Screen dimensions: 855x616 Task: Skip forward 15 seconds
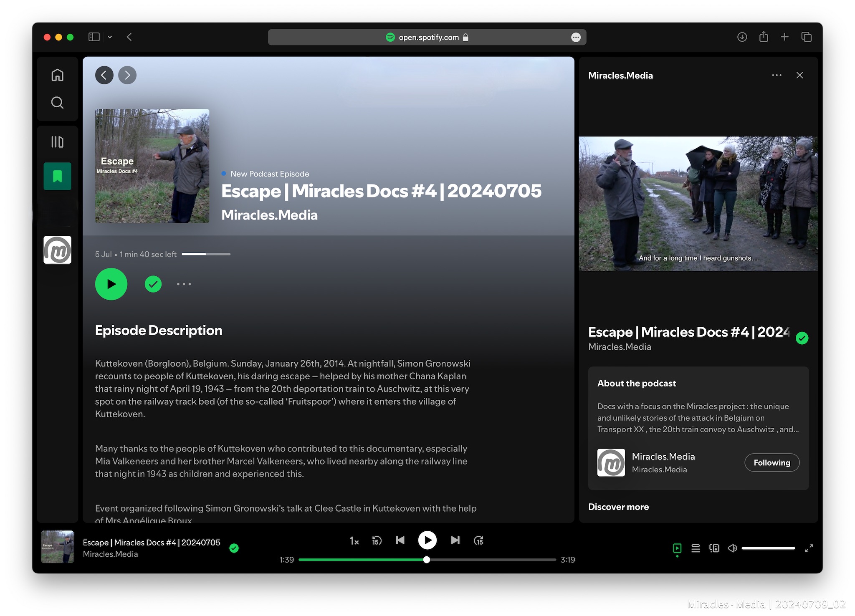coord(478,540)
